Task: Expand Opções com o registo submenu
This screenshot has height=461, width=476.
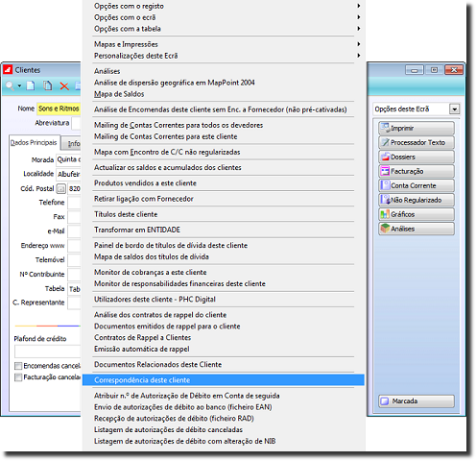Action: click(224, 6)
